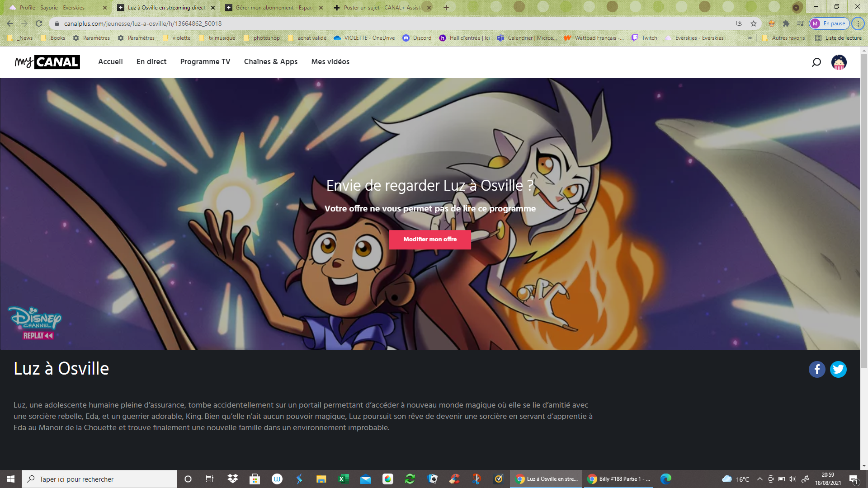The width and height of the screenshot is (868, 488).
Task: Share the show on Twitter
Action: point(838,369)
